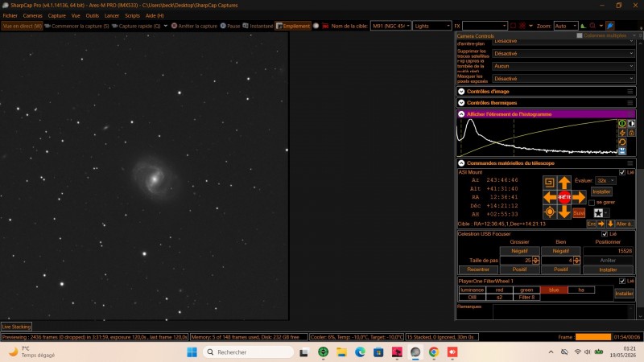Slew the mount right with the right arrow

(579, 197)
